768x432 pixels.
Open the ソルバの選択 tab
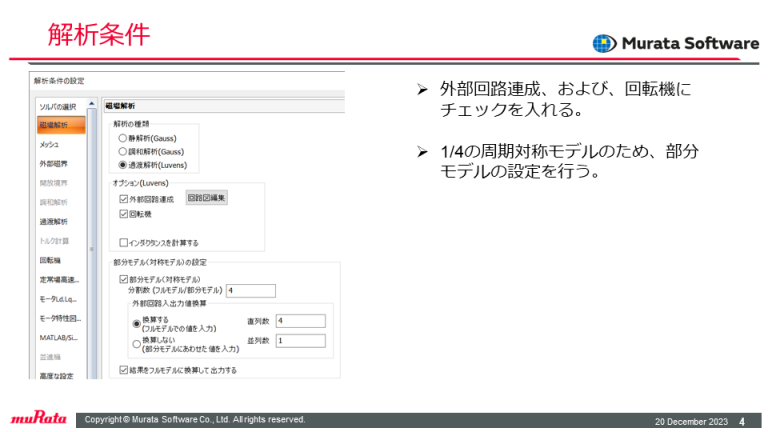[x=58, y=106]
